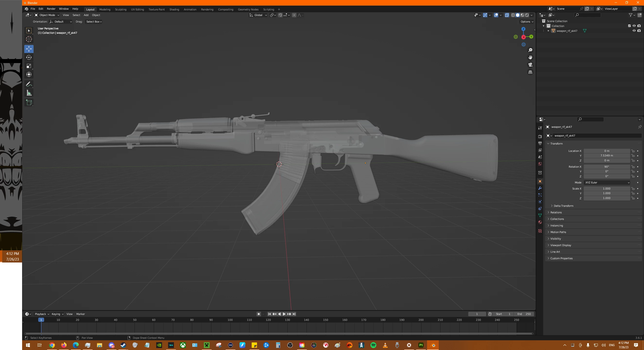Viewport: 644px width, 350px height.
Task: Switch to the Shading workspace tab
Action: 174,9
